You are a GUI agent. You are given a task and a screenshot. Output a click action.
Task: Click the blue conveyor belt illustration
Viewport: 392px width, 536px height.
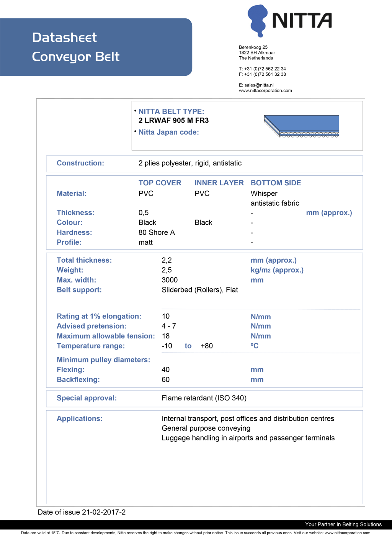click(302, 126)
